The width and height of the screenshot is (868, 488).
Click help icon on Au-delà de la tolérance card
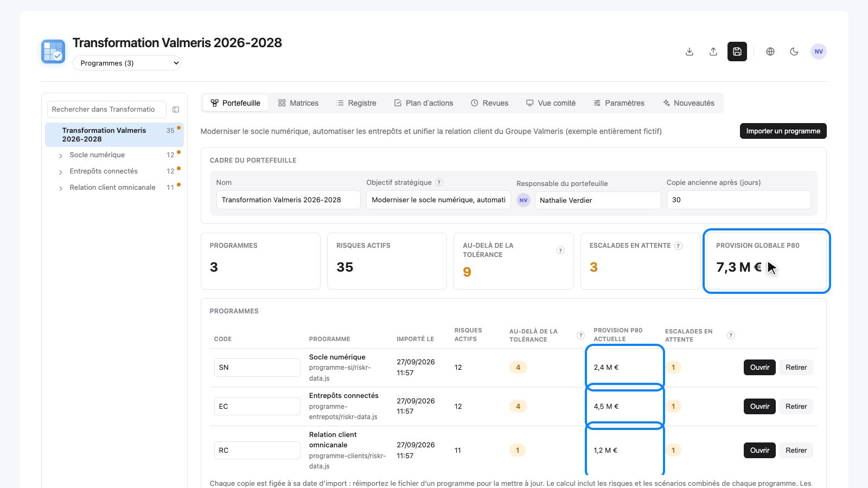pyautogui.click(x=560, y=250)
